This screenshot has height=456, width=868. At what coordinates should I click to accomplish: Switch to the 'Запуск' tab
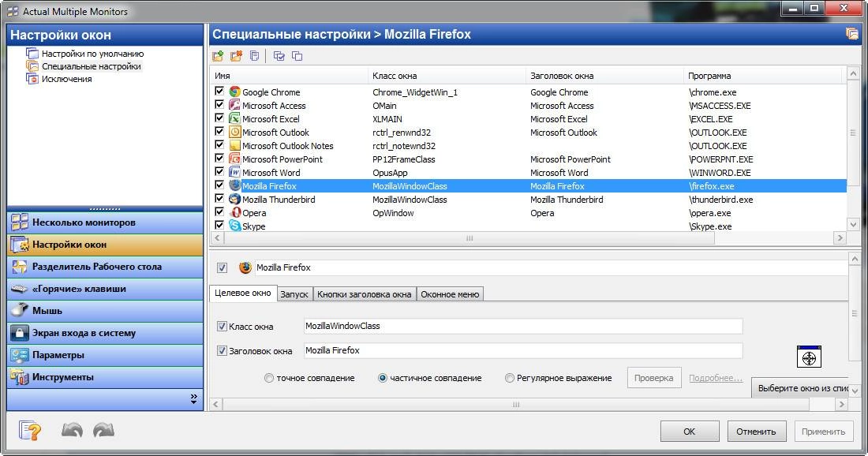coord(294,294)
